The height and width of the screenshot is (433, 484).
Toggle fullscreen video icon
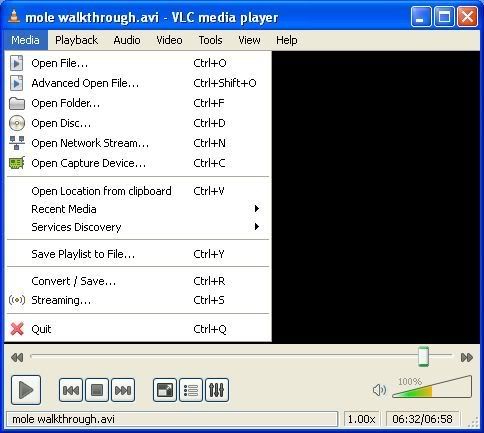pos(165,390)
